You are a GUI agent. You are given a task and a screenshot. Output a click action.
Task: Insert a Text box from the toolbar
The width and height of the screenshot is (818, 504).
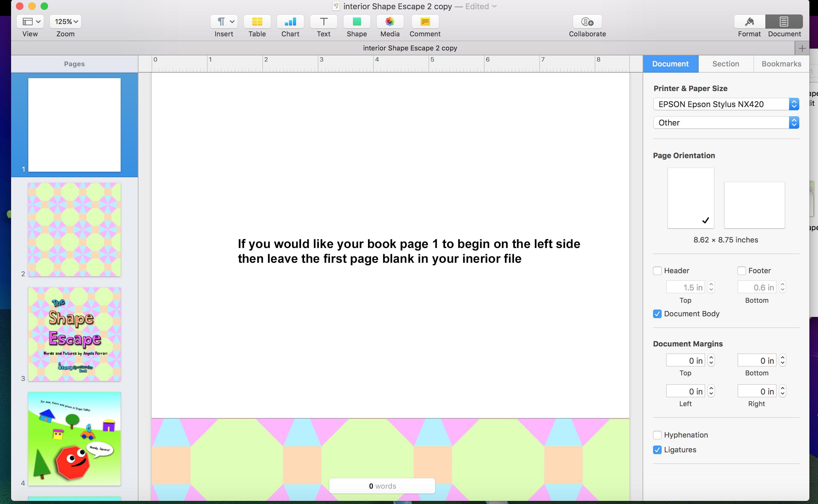323,22
